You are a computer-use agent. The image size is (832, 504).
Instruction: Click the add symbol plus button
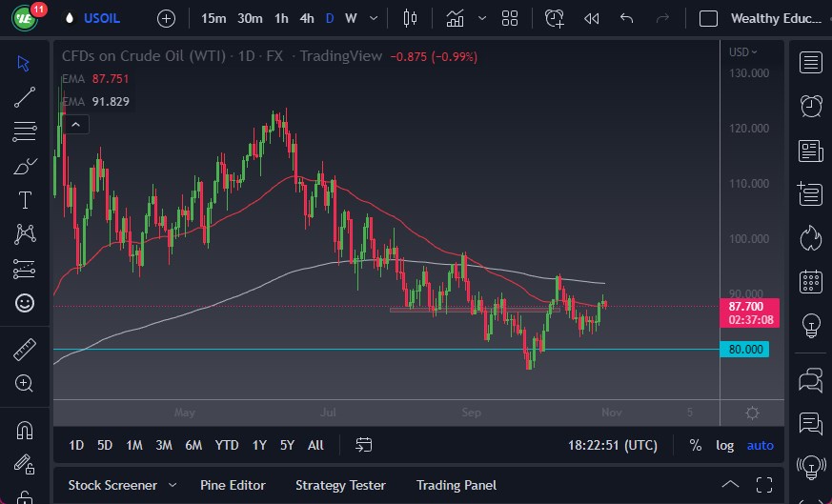[166, 18]
